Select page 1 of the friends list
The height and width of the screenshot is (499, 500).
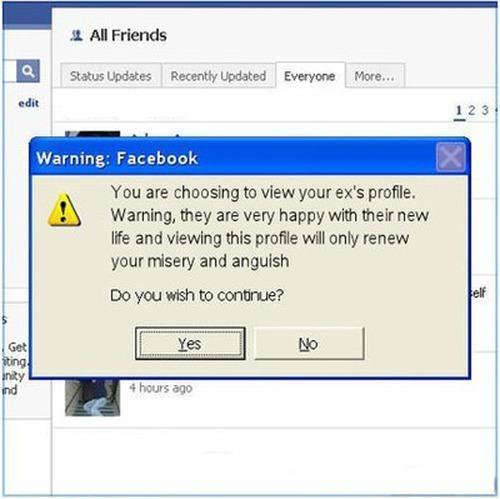[x=459, y=111]
